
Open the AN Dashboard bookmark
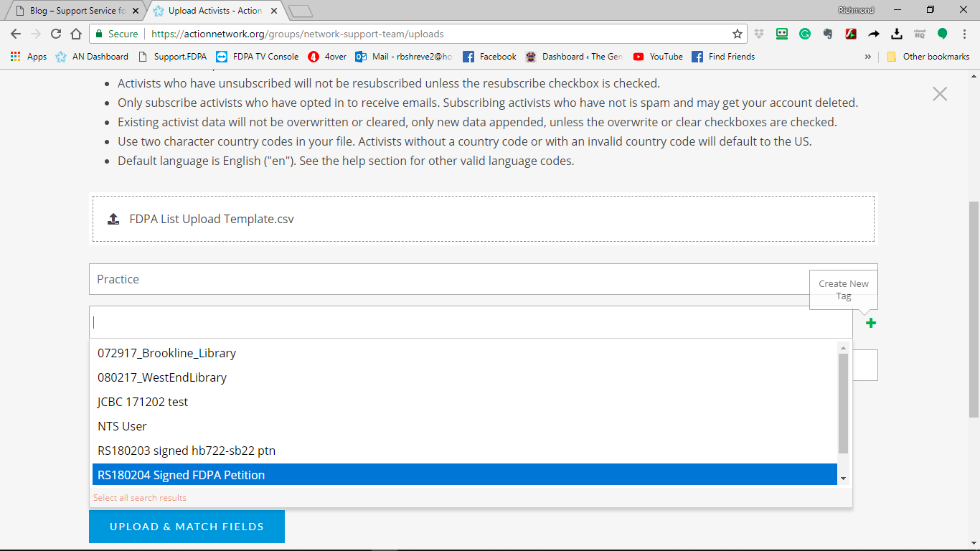click(x=92, y=57)
